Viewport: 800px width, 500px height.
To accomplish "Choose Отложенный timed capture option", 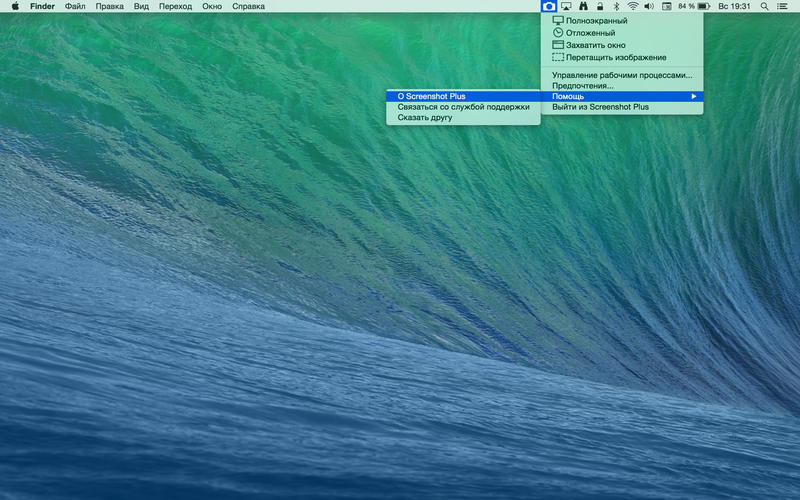I will (x=622, y=33).
